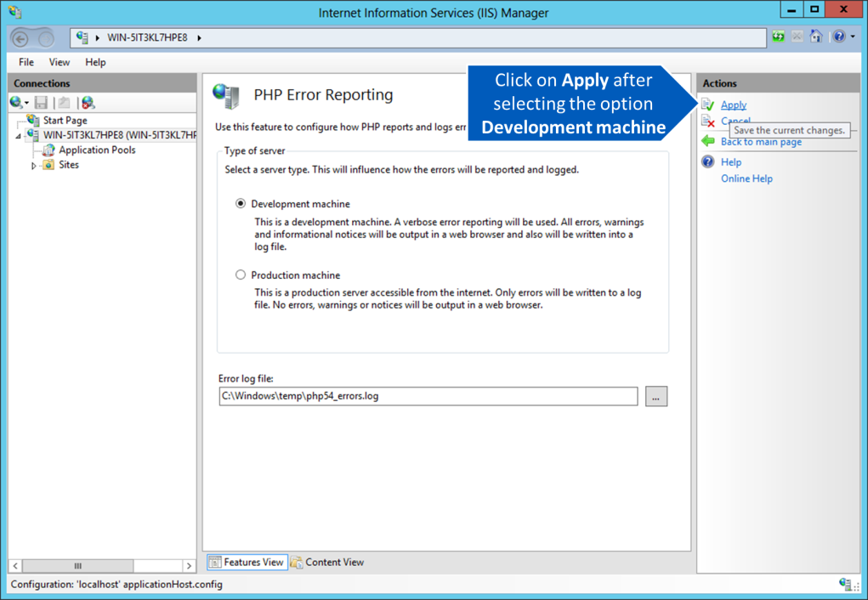This screenshot has height=600, width=868.
Task: Open the Online Help link
Action: 746,178
